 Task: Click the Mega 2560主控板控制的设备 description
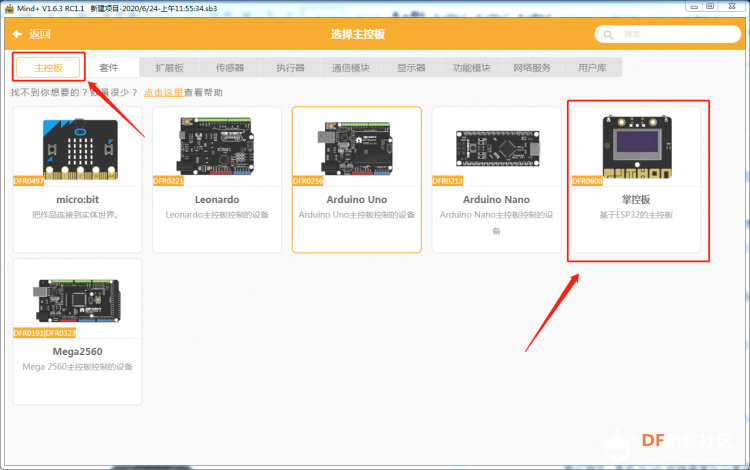(77, 367)
